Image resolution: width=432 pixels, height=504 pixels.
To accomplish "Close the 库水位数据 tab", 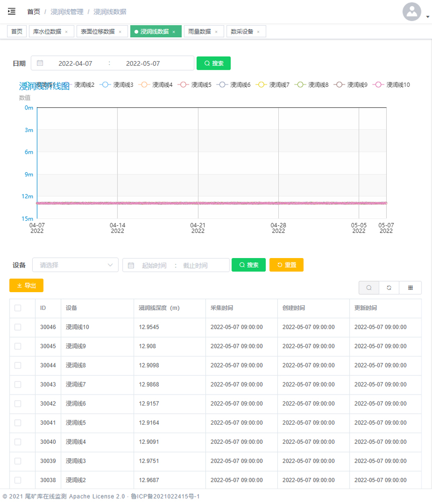I will 66,32.
